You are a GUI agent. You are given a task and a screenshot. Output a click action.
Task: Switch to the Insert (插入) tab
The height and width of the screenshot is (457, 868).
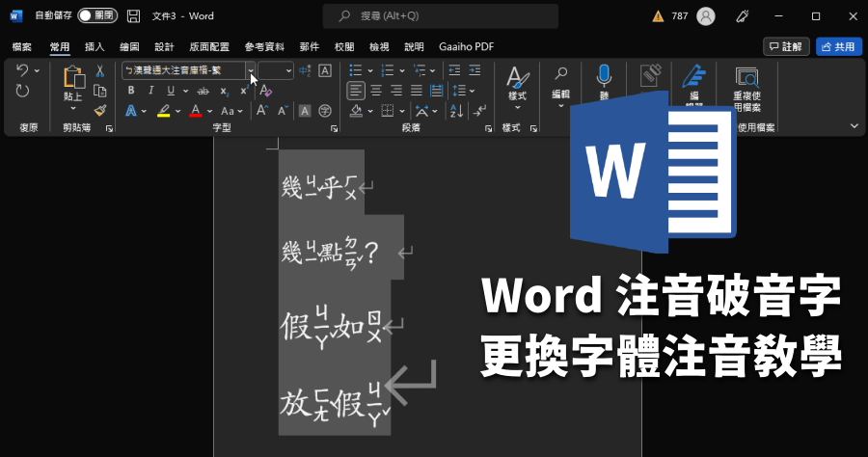95,47
